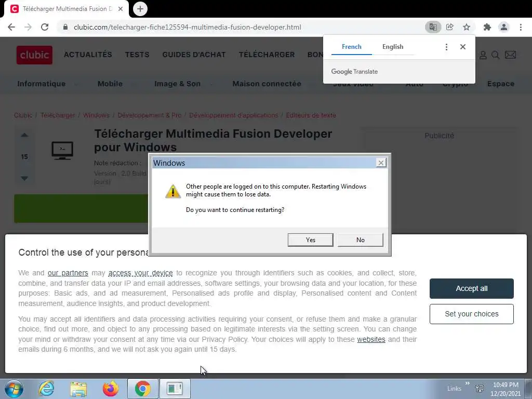
Task: Open the last taskbar application icon
Action: [x=175, y=389]
